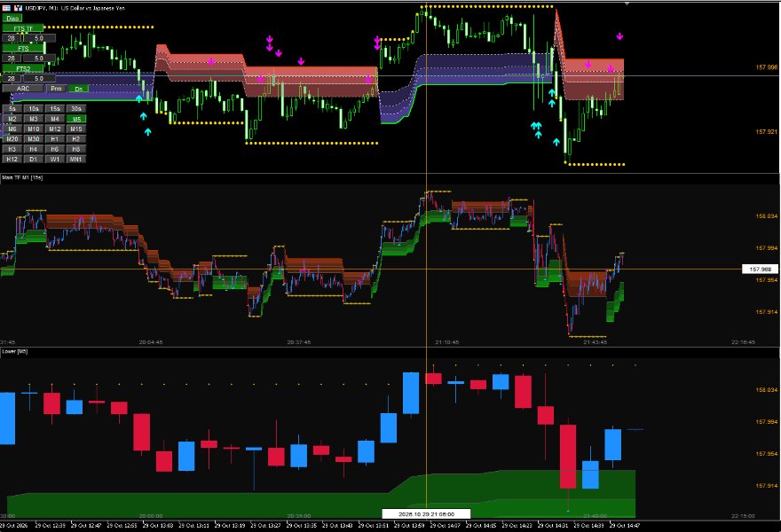The width and height of the screenshot is (781, 532).
Task: Choose the MN1 monthly timeframe
Action: pos(76,160)
